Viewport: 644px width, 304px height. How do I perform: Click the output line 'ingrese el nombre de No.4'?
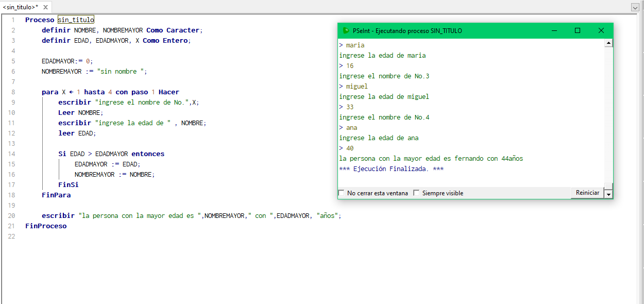tap(384, 117)
